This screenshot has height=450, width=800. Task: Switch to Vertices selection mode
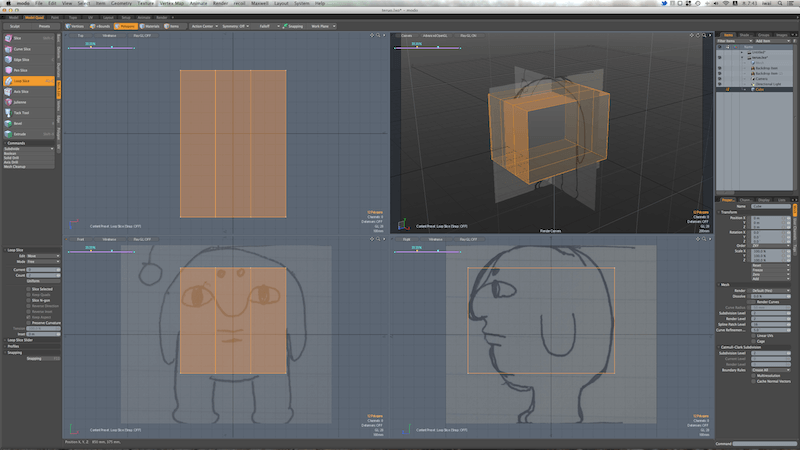tap(75, 26)
